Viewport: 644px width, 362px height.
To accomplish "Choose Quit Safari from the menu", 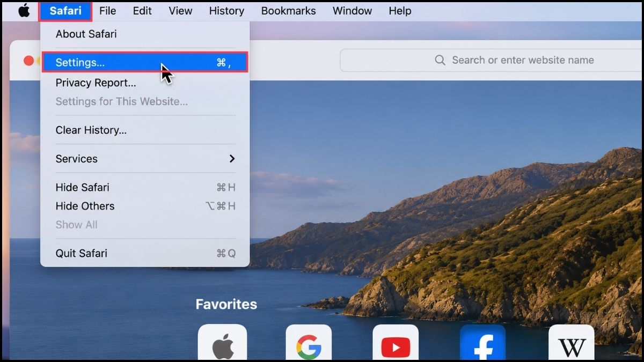I will click(x=145, y=253).
